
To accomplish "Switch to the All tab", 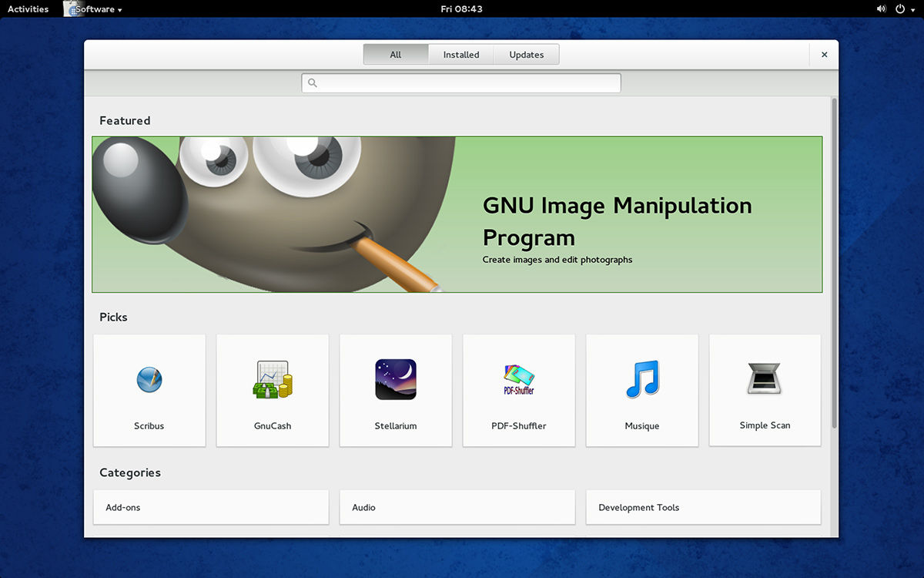I will point(396,55).
